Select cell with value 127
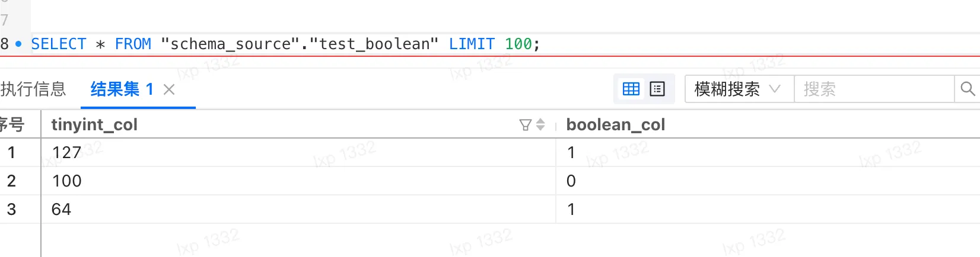The width and height of the screenshot is (980, 257). tap(298, 152)
